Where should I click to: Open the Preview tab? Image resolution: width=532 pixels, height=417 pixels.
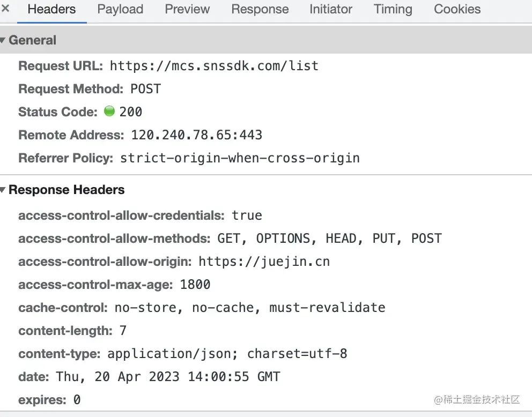tap(187, 9)
